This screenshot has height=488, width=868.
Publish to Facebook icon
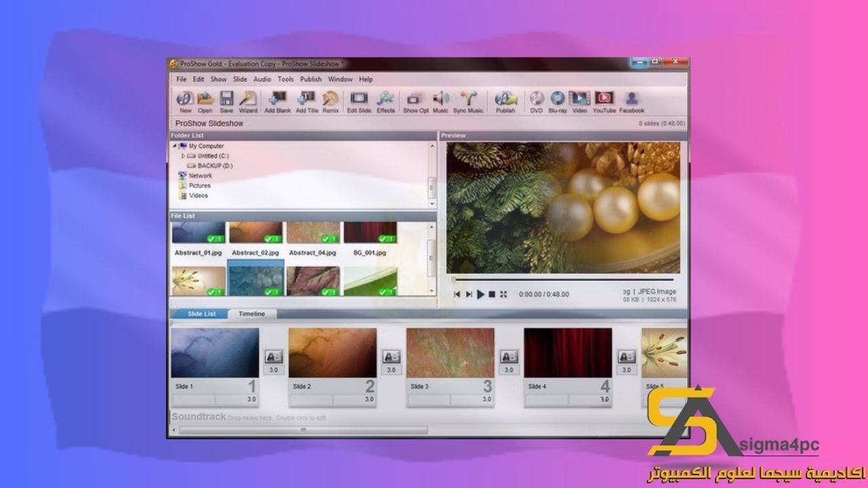[x=631, y=102]
